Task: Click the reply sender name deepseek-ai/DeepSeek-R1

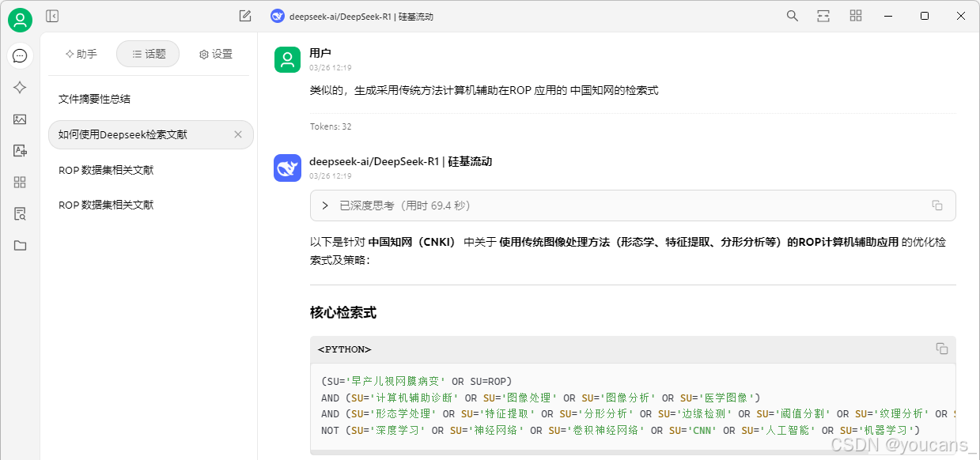Action: (400, 161)
